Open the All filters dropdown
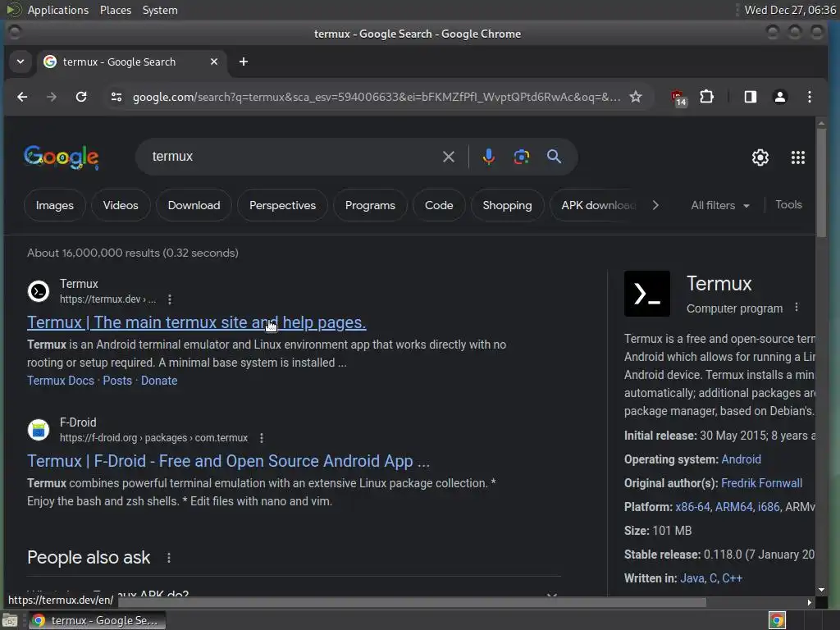This screenshot has height=630, width=840. coord(720,205)
